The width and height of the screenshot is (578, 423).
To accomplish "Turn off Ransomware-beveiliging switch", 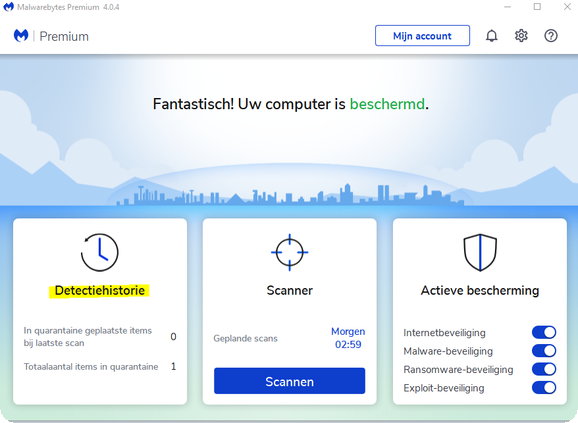I will click(544, 369).
